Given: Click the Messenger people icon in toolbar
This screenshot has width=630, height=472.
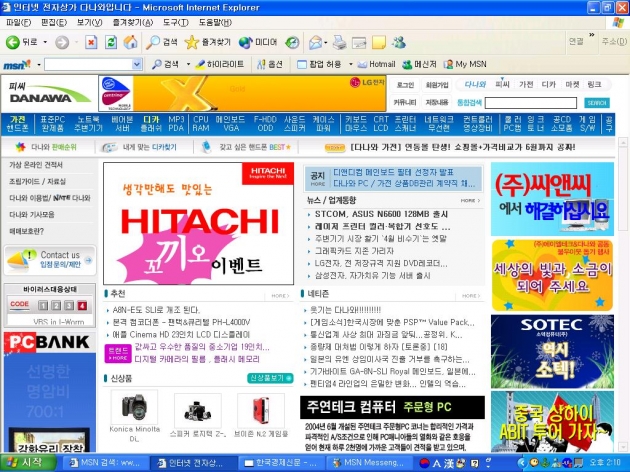Looking at the screenshot, I should click(399, 42).
